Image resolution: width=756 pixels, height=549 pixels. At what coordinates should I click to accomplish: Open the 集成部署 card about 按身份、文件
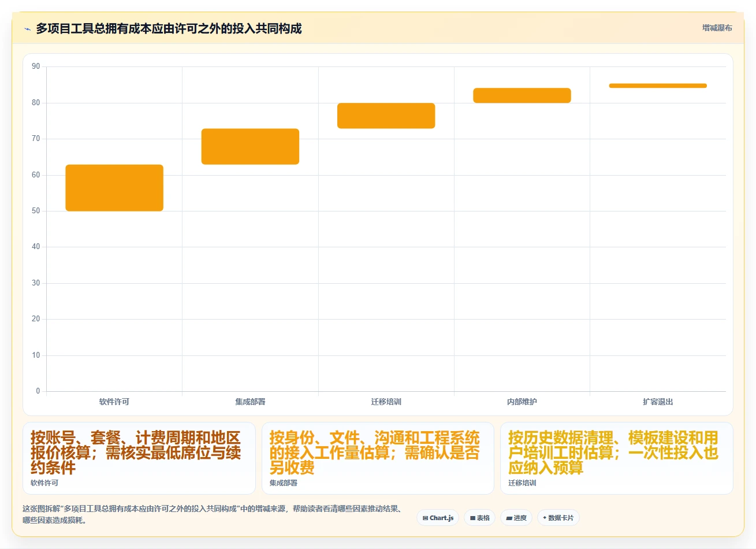[x=378, y=458]
